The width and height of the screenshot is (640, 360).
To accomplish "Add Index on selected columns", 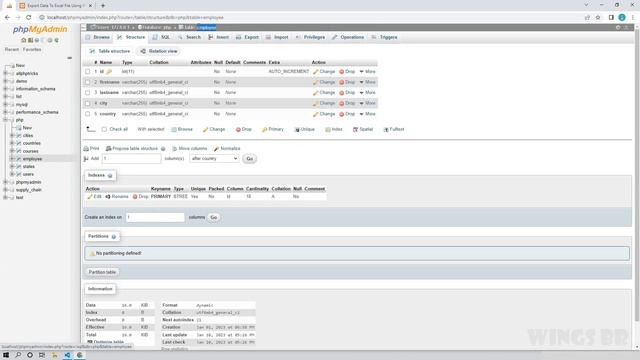I will pyautogui.click(x=333, y=129).
